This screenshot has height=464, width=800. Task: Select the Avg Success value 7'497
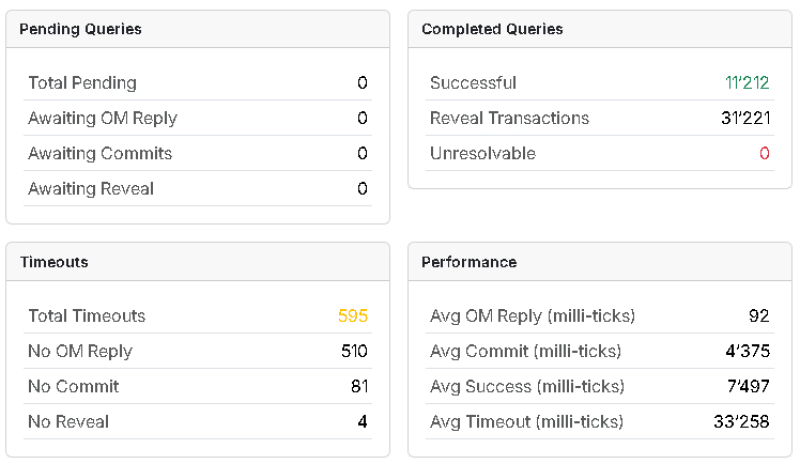748,386
